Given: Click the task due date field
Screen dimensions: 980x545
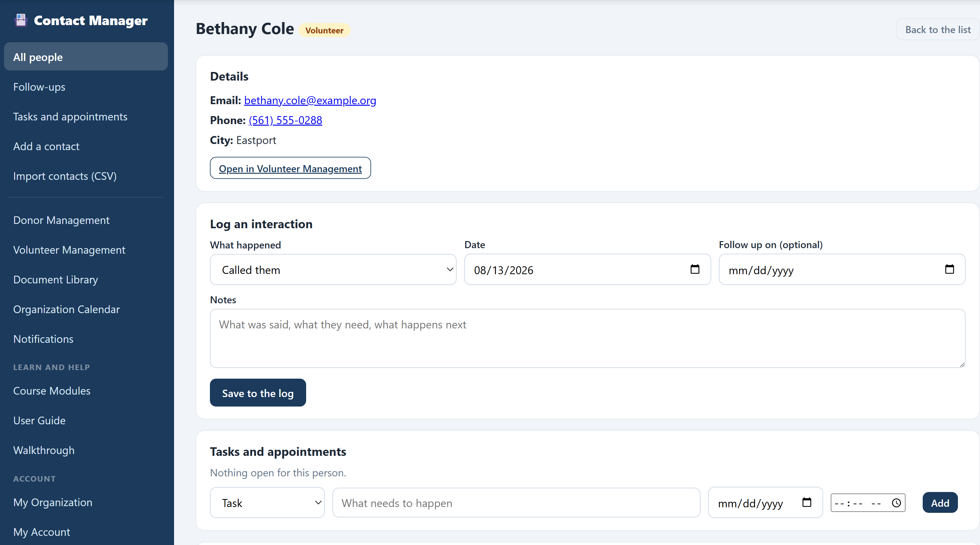Looking at the screenshot, I should (765, 503).
